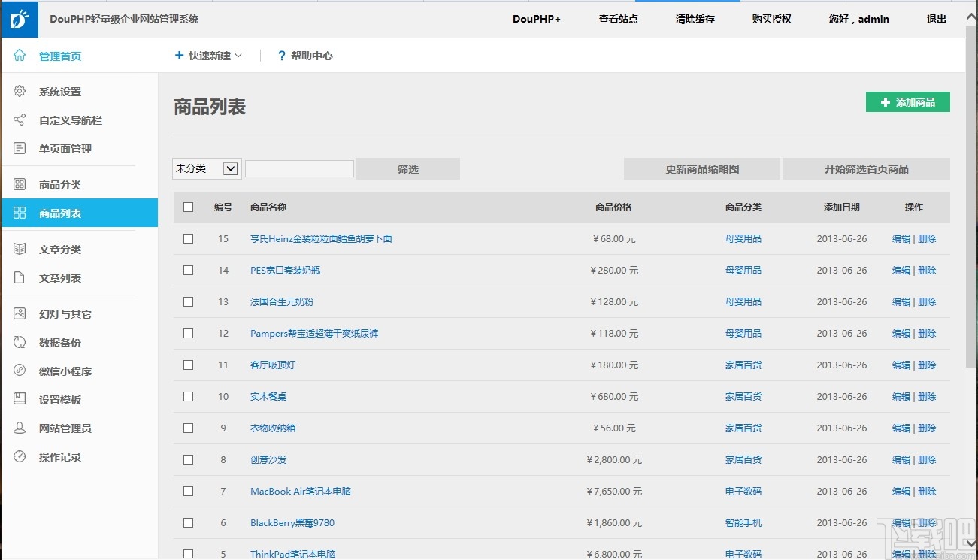Check the box for PES宽口套装奶瓶
The height and width of the screenshot is (560, 978).
(x=188, y=271)
